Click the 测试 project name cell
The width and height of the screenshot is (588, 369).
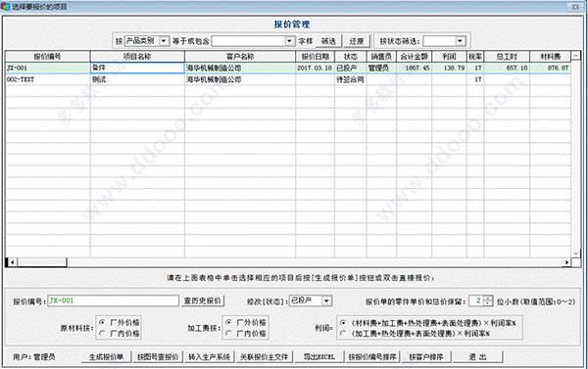137,79
